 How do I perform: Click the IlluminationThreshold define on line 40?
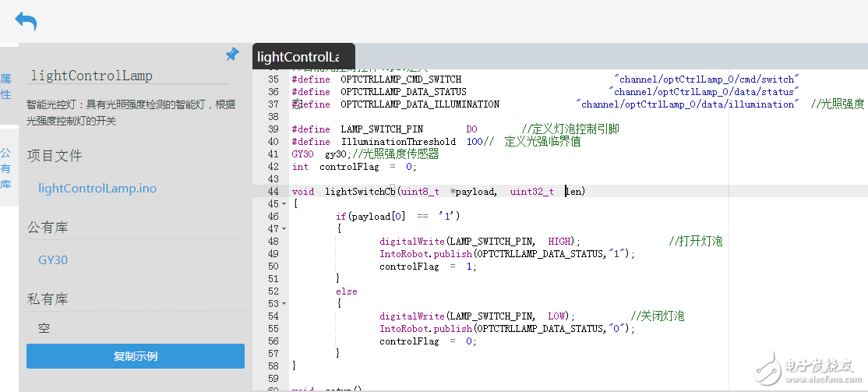click(398, 142)
